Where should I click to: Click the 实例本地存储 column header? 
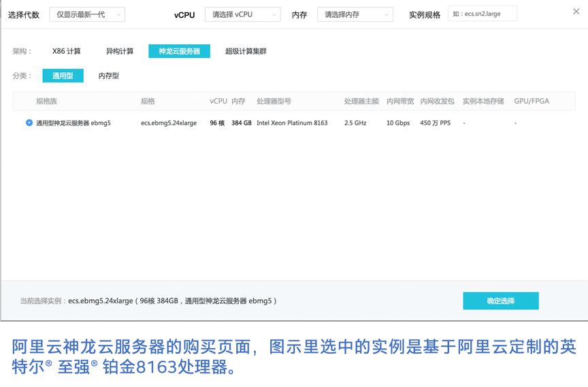click(x=483, y=101)
